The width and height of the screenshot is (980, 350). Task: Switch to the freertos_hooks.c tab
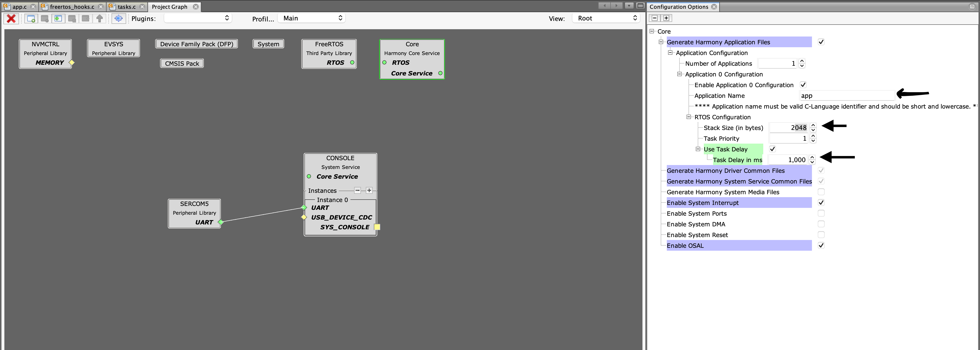pyautogui.click(x=70, y=7)
